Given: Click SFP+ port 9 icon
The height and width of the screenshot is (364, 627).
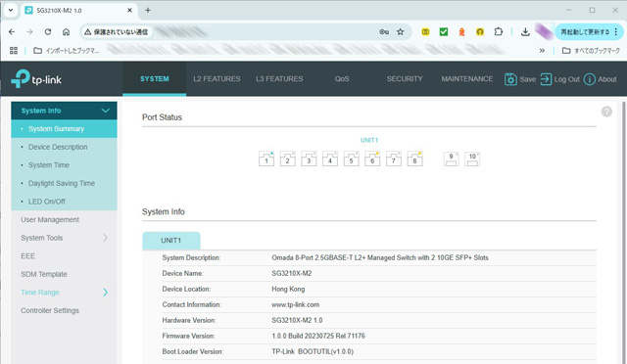Looking at the screenshot, I should click(x=451, y=159).
